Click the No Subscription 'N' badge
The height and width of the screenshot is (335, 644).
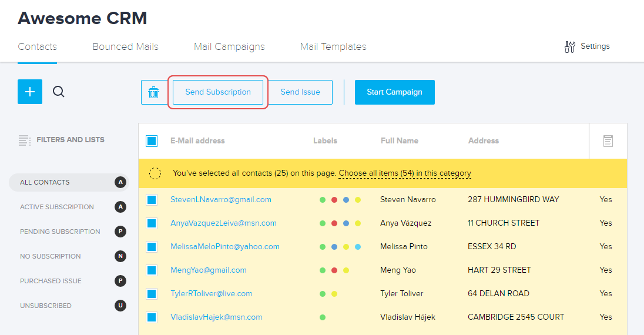[120, 256]
